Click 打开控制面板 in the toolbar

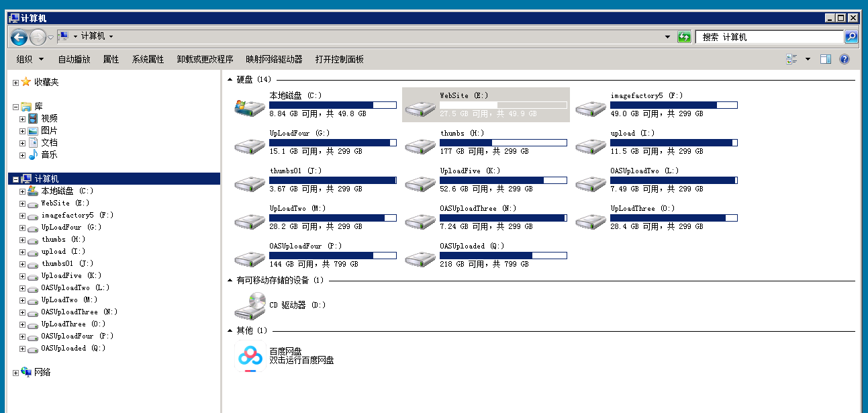point(340,59)
